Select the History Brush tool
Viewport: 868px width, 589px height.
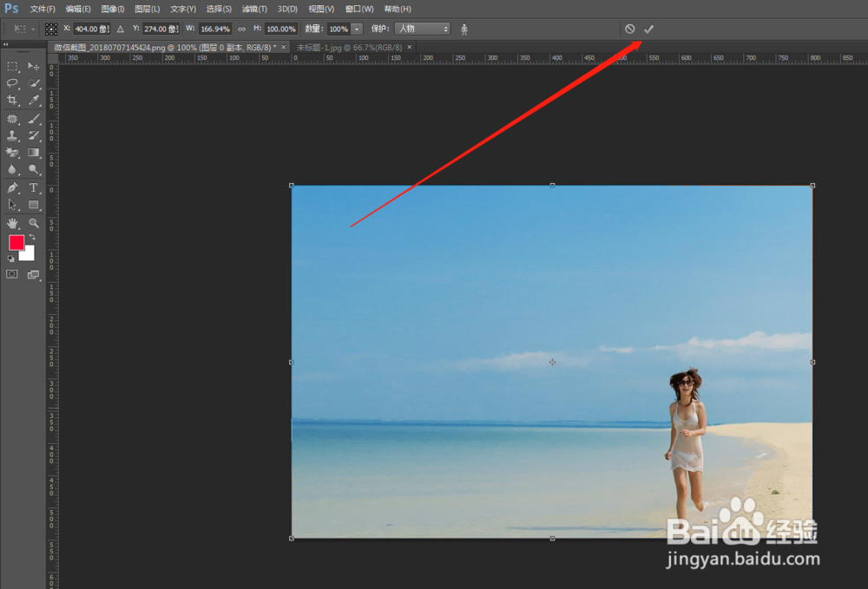34,135
